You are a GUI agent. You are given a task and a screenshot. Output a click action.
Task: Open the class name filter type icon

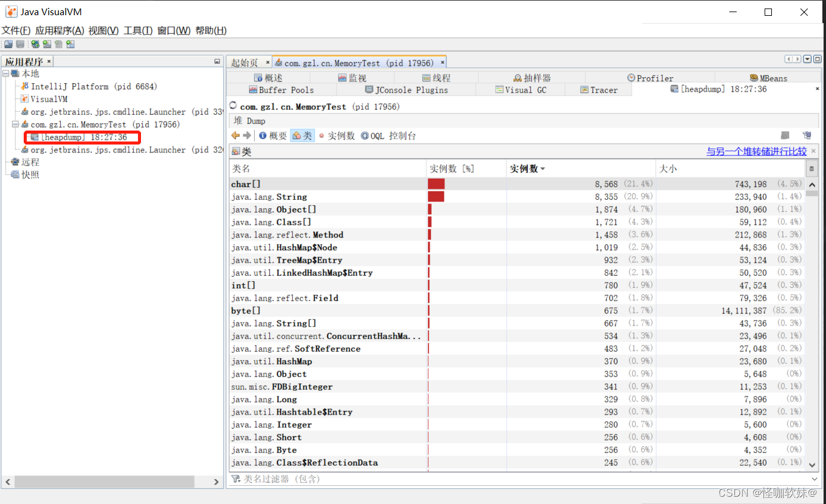click(x=236, y=479)
